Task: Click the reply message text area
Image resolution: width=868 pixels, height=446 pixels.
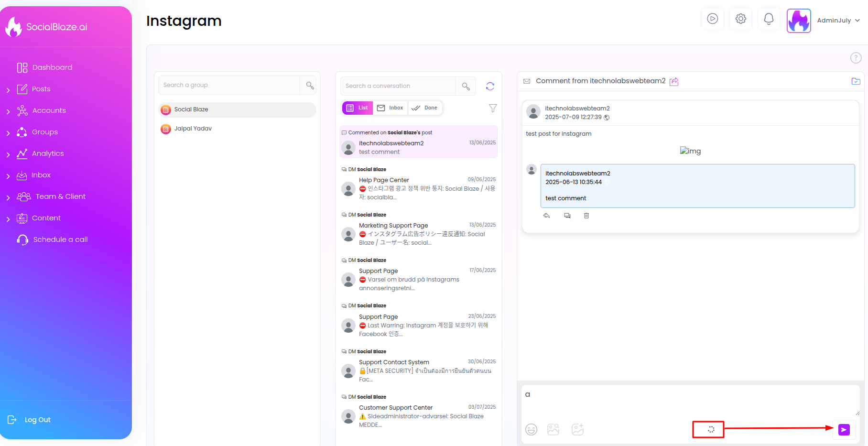Action: 690,401
